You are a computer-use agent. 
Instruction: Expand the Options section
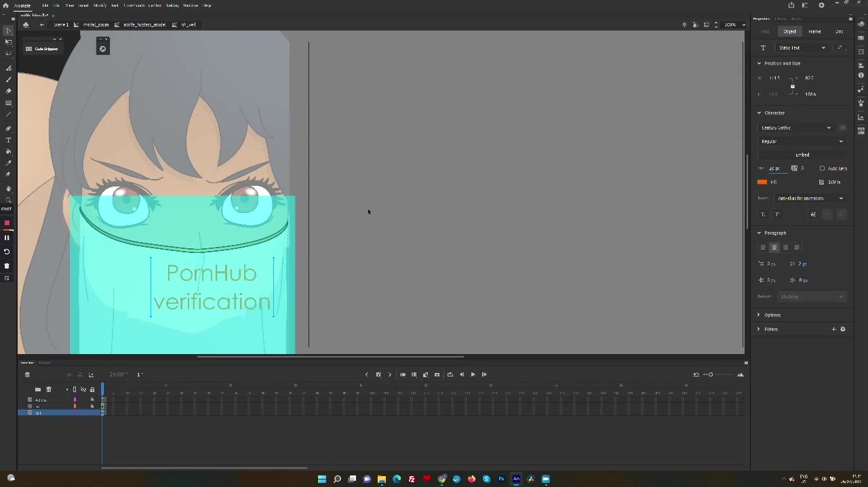[x=759, y=315]
